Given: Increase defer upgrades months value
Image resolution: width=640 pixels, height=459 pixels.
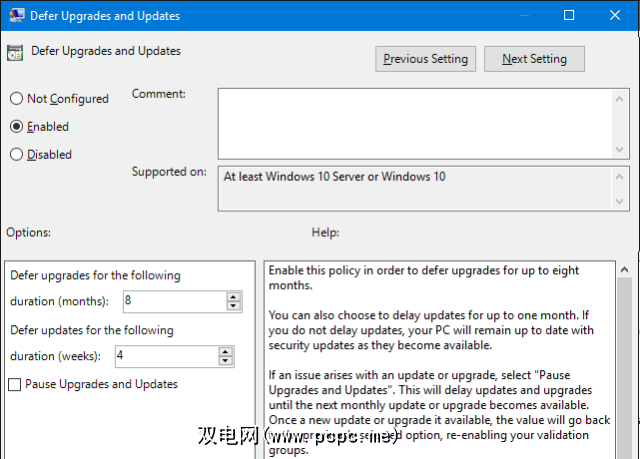Looking at the screenshot, I should click(x=233, y=296).
